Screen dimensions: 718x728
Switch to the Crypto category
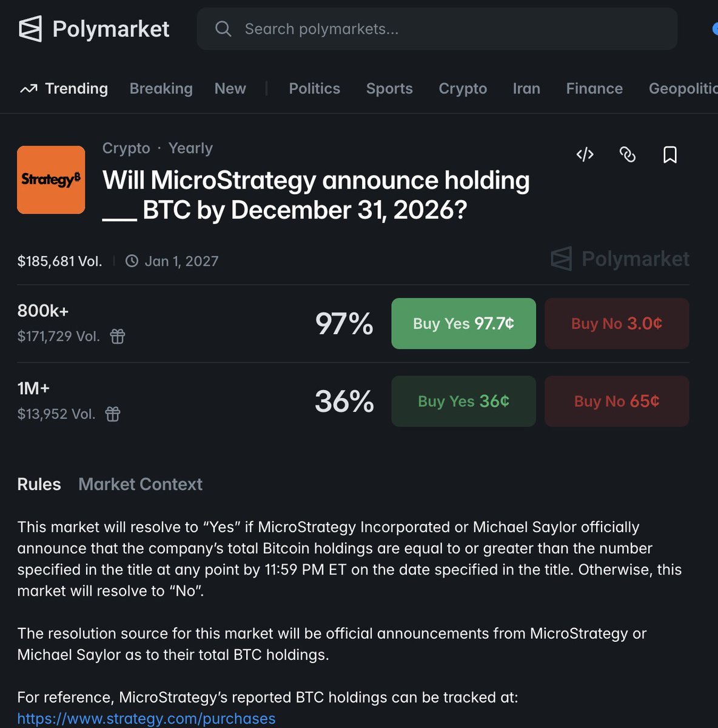point(463,89)
